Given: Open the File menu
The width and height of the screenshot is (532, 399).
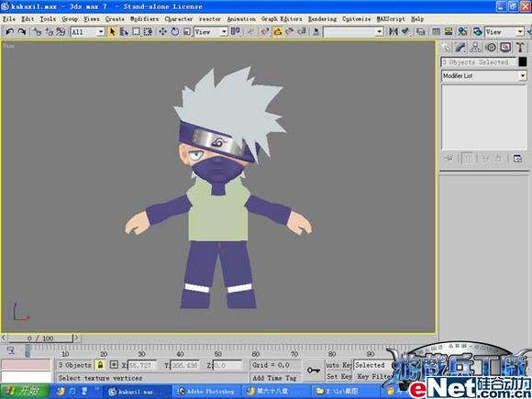Looking at the screenshot, I should [9, 19].
